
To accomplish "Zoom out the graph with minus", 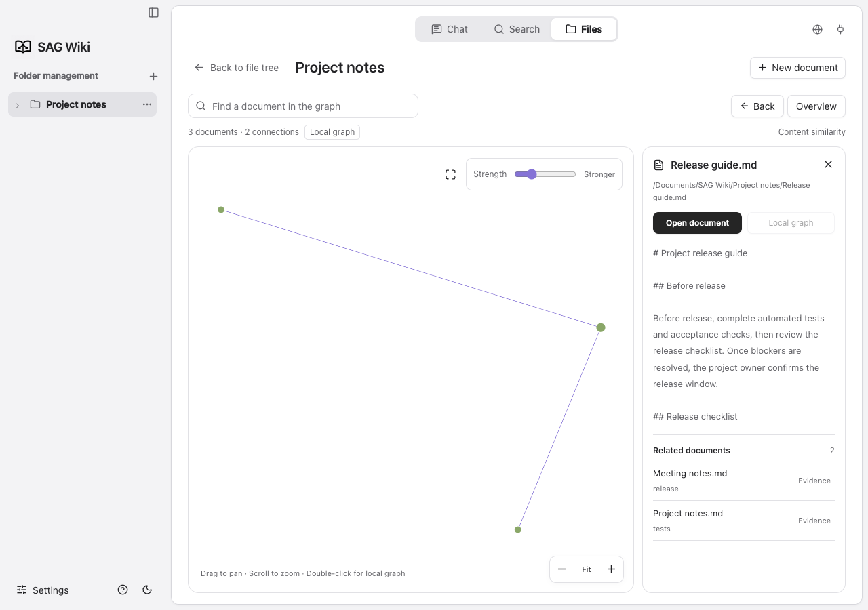I will pyautogui.click(x=562, y=569).
